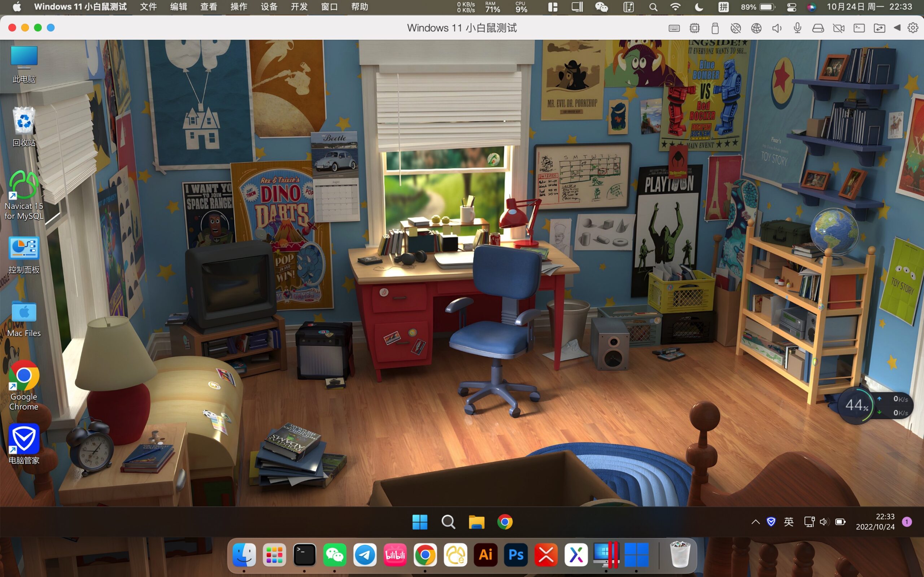Open the 开发 menu
This screenshot has height=577, width=924.
[299, 7]
